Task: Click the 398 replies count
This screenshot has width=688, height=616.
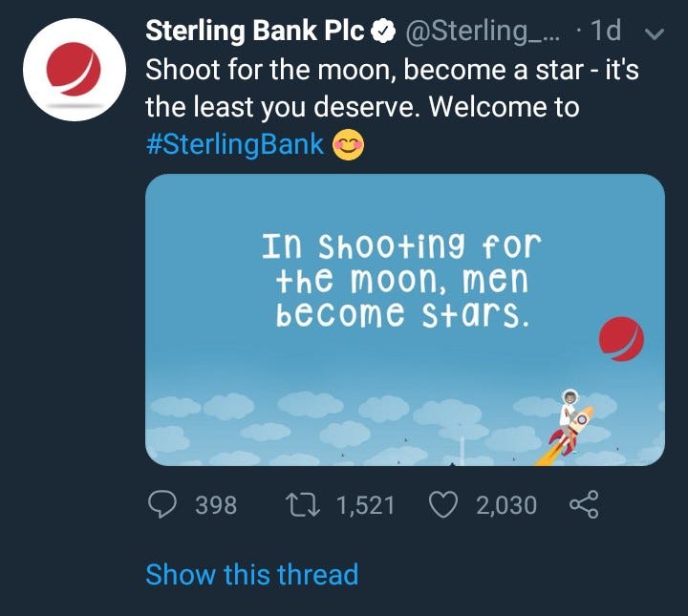Action: pos(216,504)
